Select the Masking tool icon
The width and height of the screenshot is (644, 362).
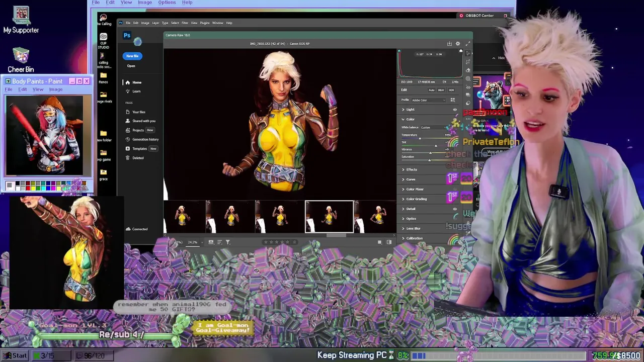[468, 79]
